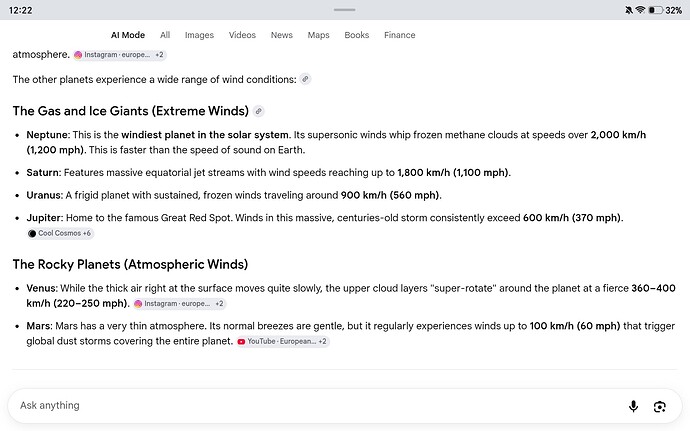
Task: Open Cool Cosmos +6 source chip
Action: (x=60, y=233)
